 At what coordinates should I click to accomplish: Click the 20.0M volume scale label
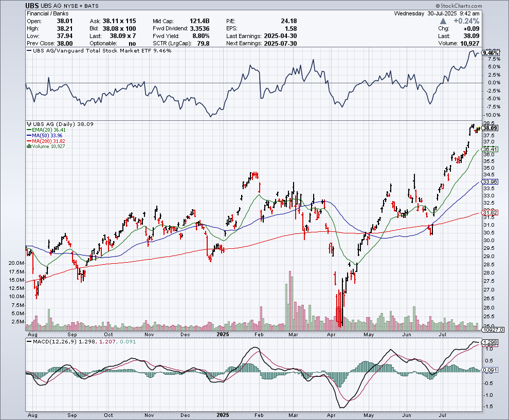[x=16, y=263]
